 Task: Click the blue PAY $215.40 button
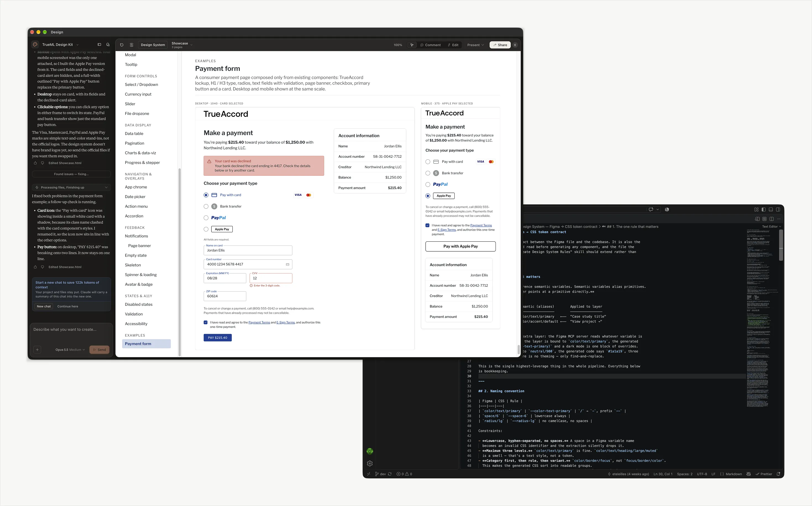218,338
